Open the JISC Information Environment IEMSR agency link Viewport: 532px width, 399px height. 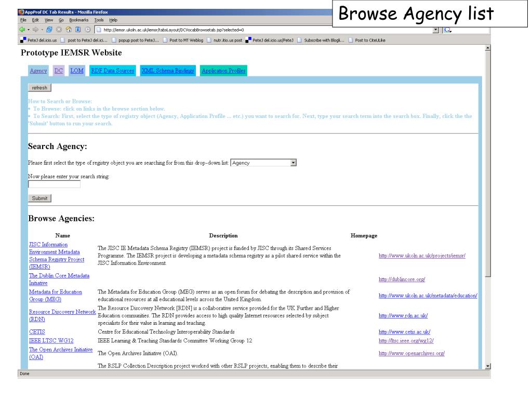coord(56,256)
